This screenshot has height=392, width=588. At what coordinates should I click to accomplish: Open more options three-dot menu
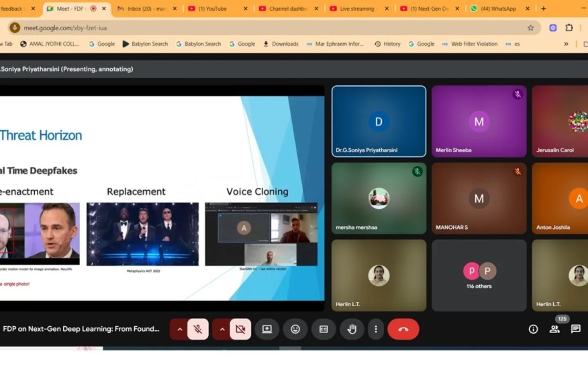[x=376, y=329]
